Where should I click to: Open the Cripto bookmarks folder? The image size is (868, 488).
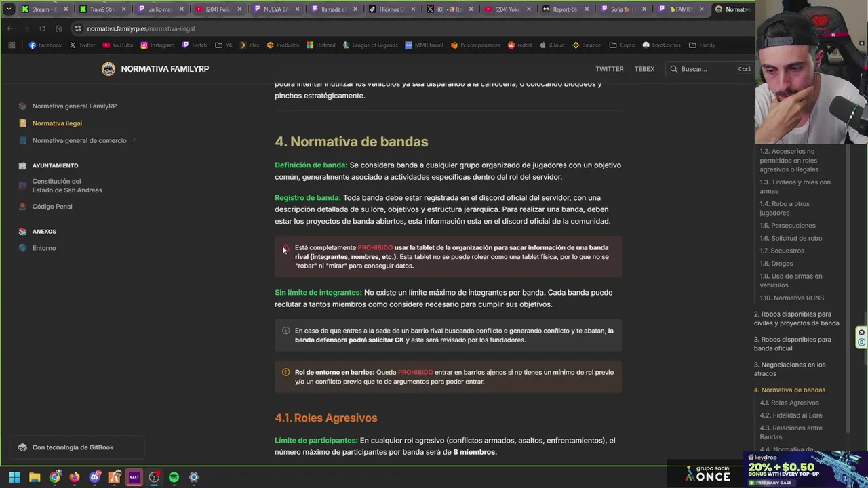click(x=623, y=45)
